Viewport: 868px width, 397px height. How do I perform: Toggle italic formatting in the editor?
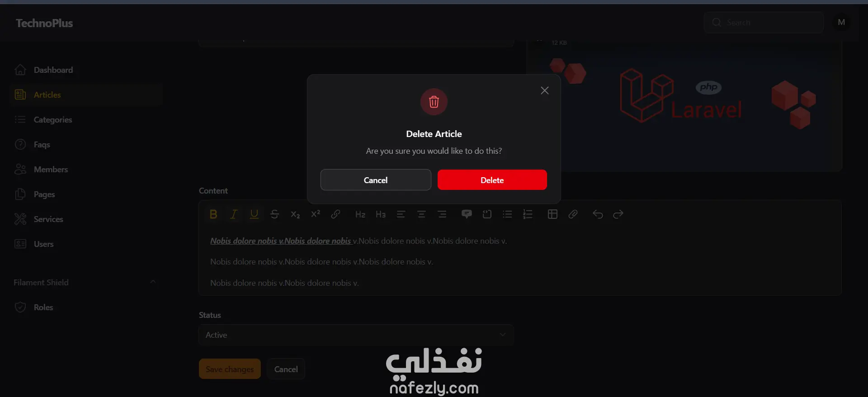234,214
